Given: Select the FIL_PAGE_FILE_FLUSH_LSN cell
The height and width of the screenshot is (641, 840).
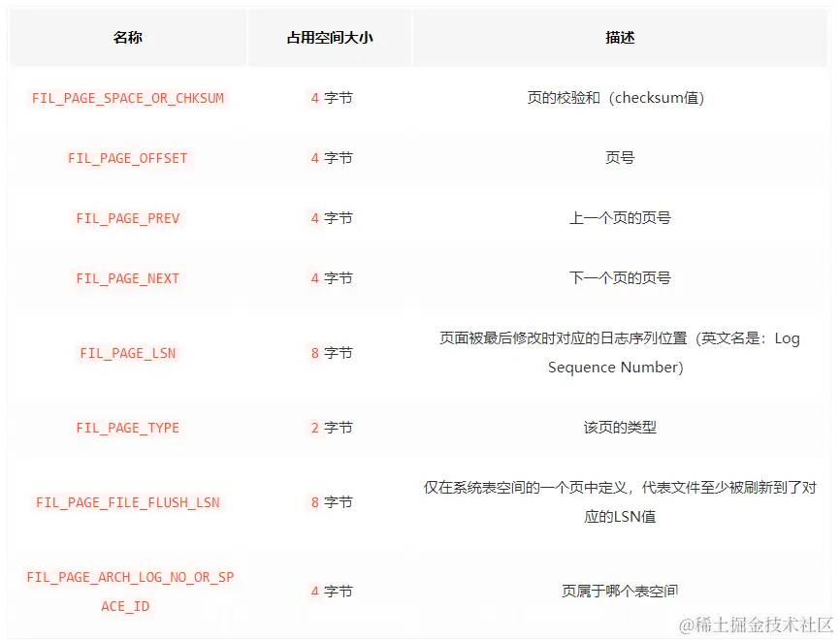Looking at the screenshot, I should point(127,502).
